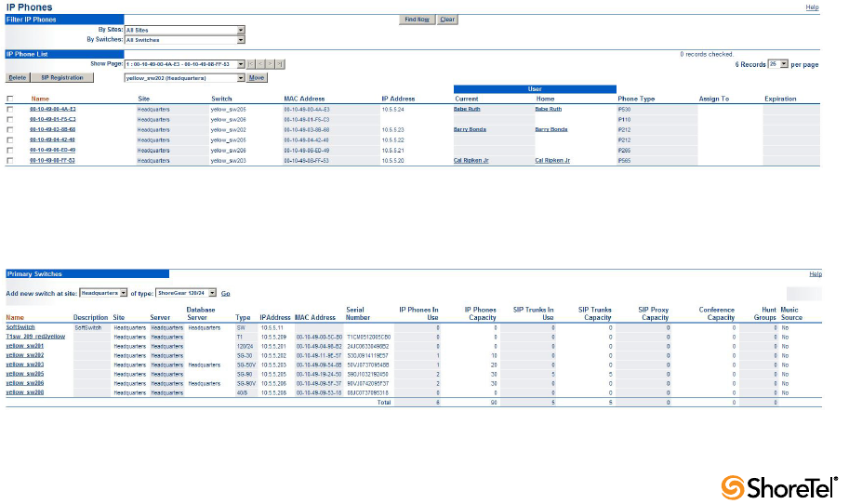Open phone 00-10-49-01-F5-C3 link in Name column
The height and width of the screenshot is (504, 849).
52,120
